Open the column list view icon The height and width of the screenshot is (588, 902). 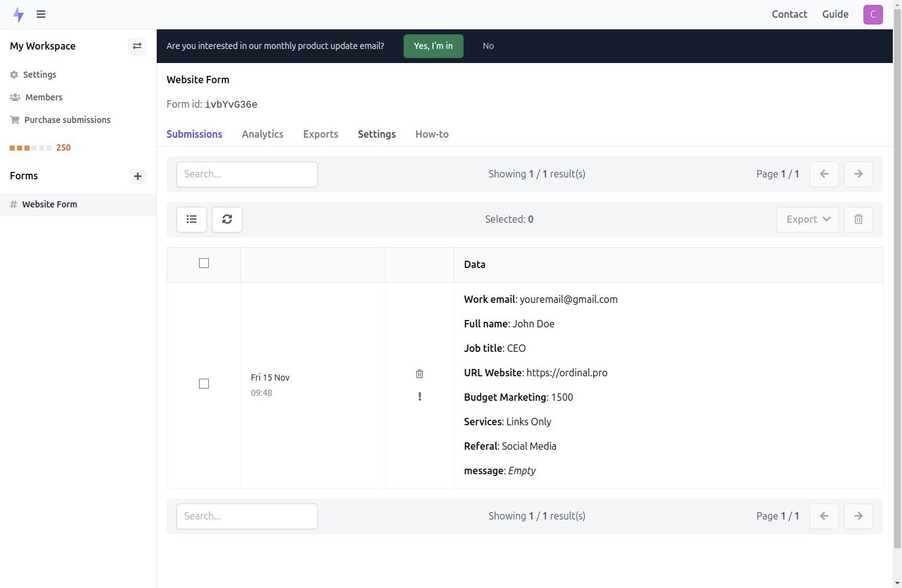pos(191,219)
